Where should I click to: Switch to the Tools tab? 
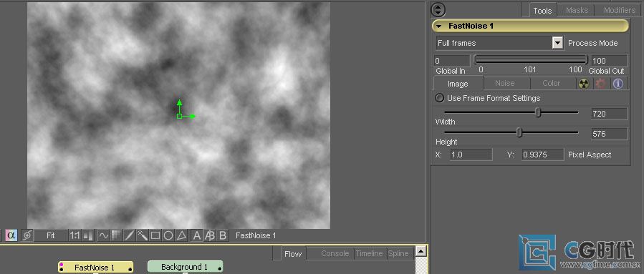[x=542, y=11]
